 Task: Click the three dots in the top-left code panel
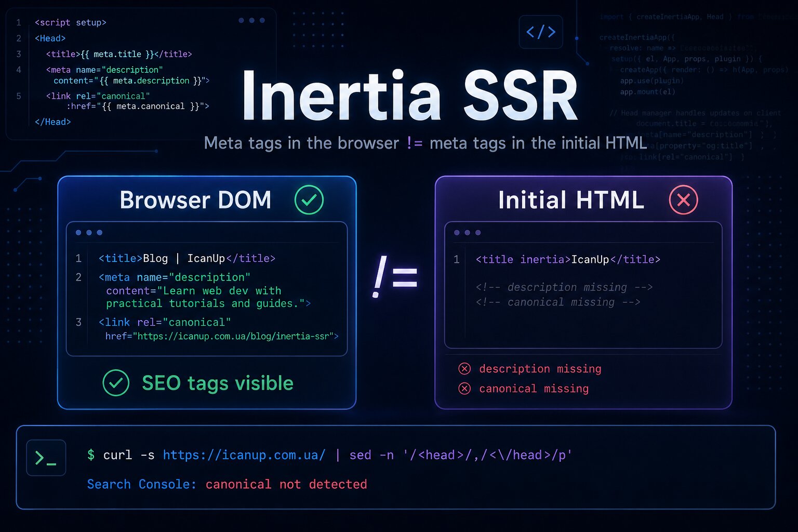click(x=251, y=20)
